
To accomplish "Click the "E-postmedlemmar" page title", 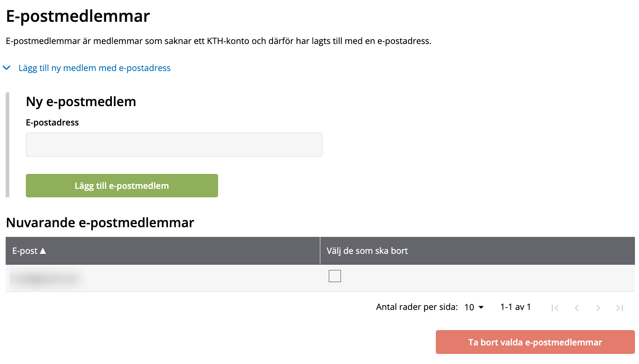I will pos(78,17).
